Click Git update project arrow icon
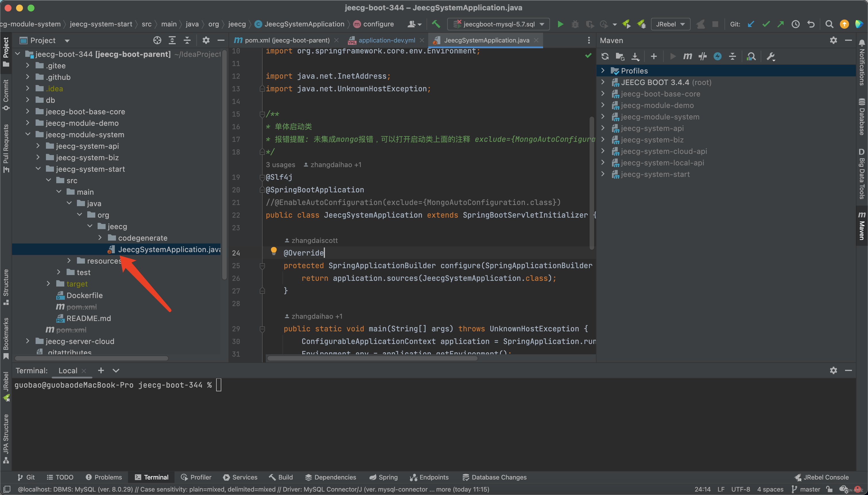 [751, 24]
